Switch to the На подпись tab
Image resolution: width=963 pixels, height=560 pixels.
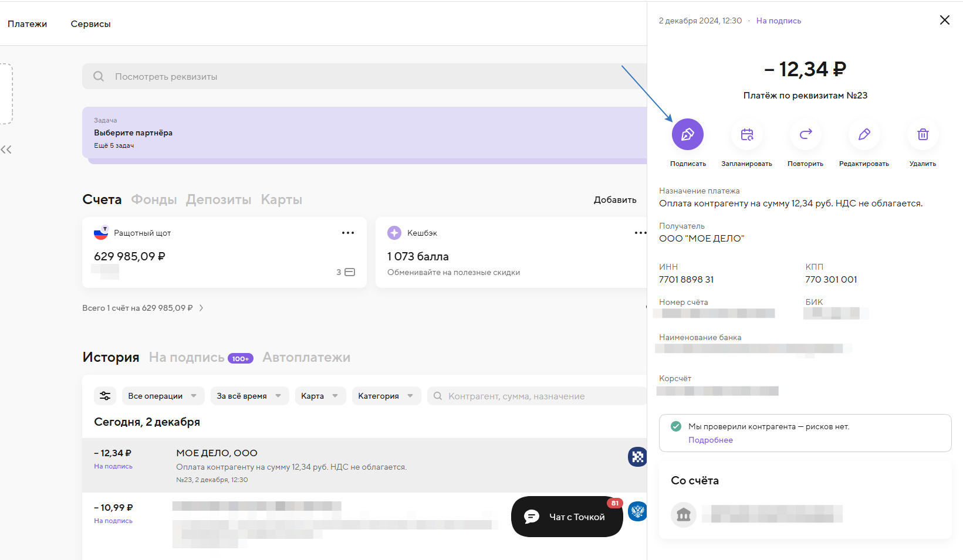click(x=187, y=357)
